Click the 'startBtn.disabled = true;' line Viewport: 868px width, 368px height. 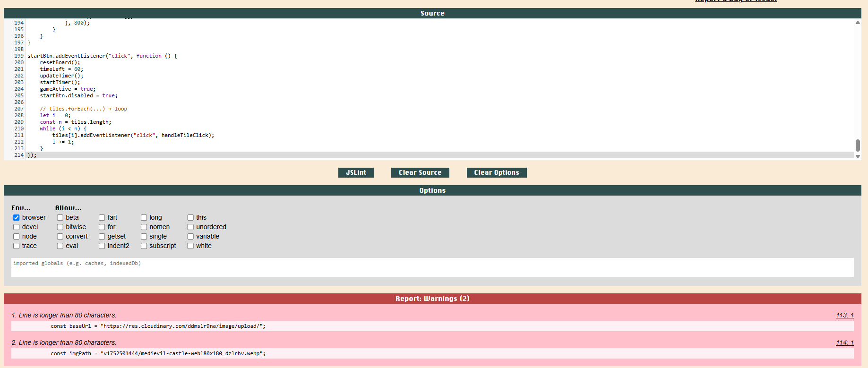[x=79, y=95]
